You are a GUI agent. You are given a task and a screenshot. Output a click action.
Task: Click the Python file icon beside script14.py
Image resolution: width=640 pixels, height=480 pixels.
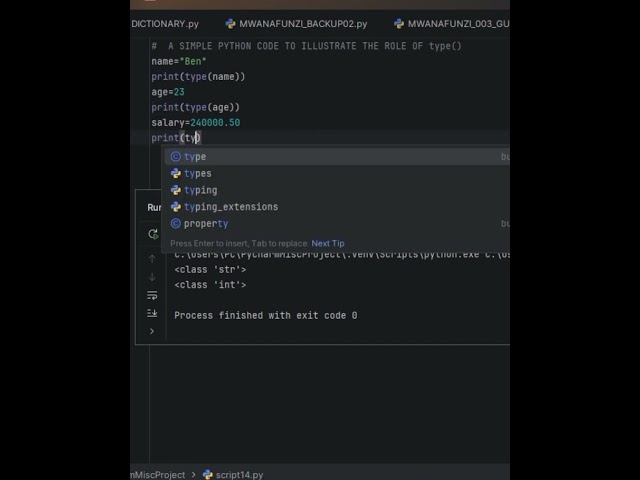tap(208, 474)
